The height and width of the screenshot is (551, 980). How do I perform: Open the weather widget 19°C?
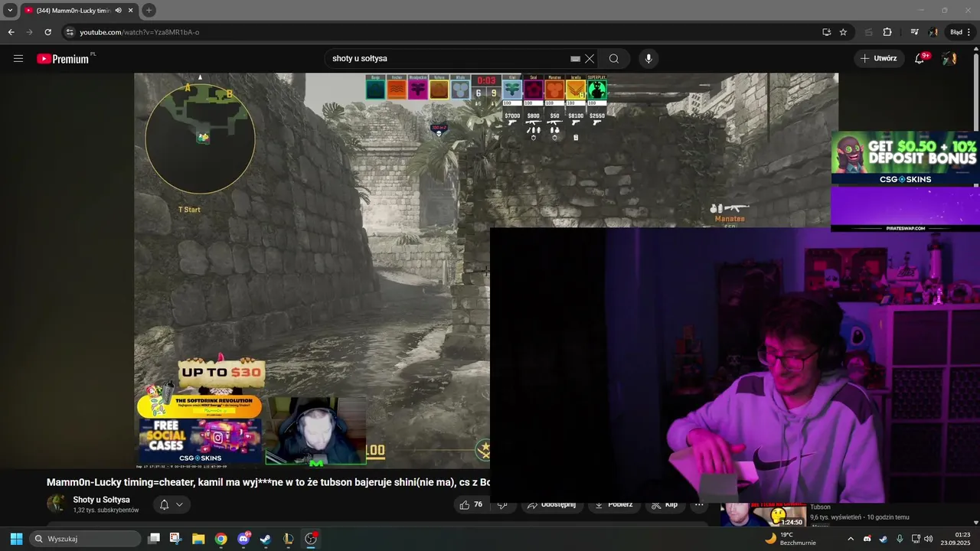point(789,539)
